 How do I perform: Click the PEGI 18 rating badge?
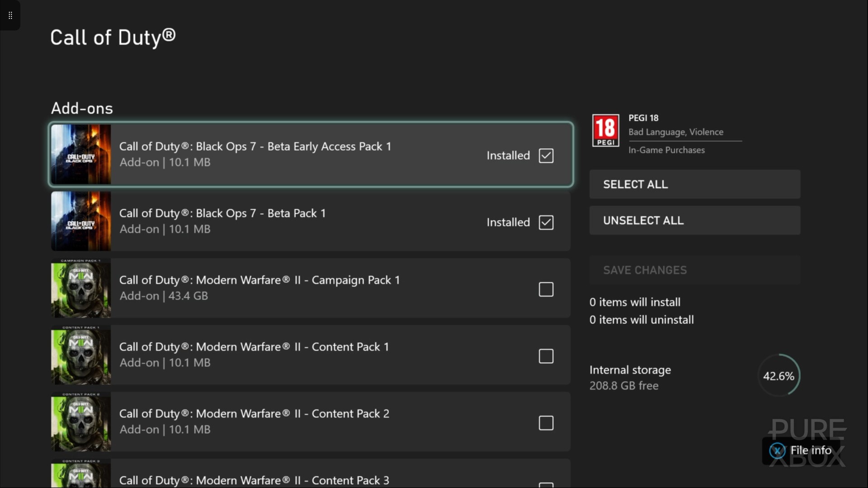tap(605, 131)
